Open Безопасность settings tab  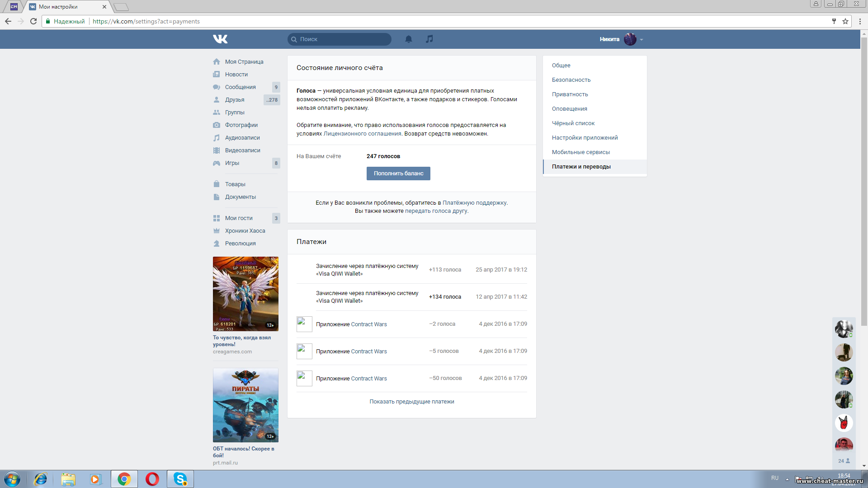pyautogui.click(x=571, y=80)
